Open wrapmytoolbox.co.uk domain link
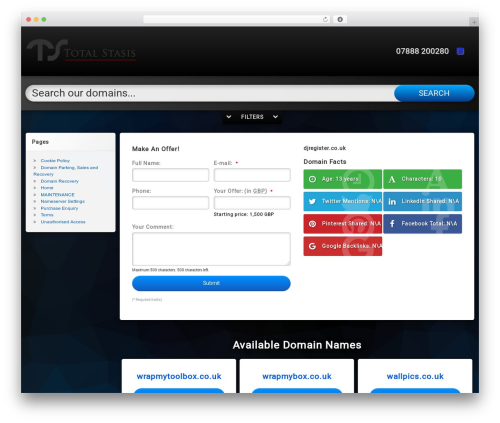Image resolution: width=500 pixels, height=423 pixels. coord(179,376)
